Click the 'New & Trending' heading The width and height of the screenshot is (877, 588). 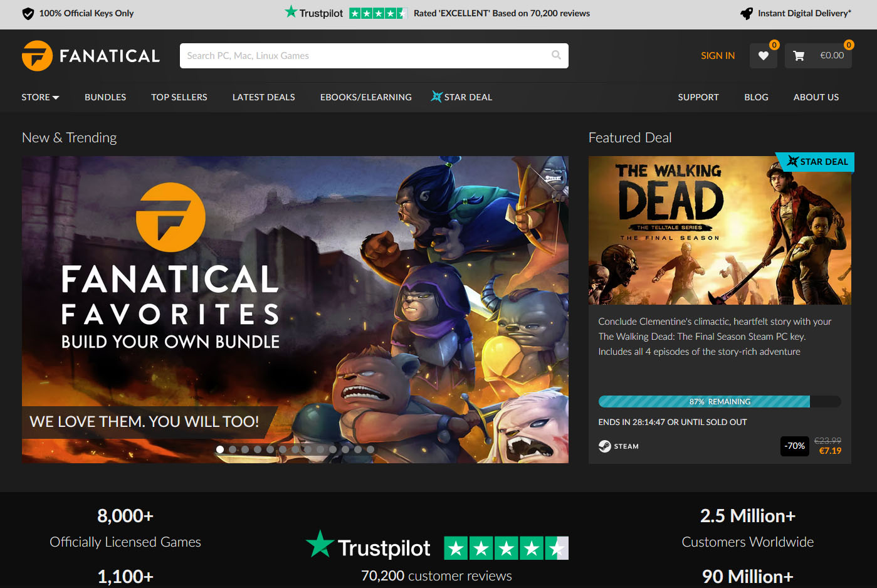click(x=69, y=137)
